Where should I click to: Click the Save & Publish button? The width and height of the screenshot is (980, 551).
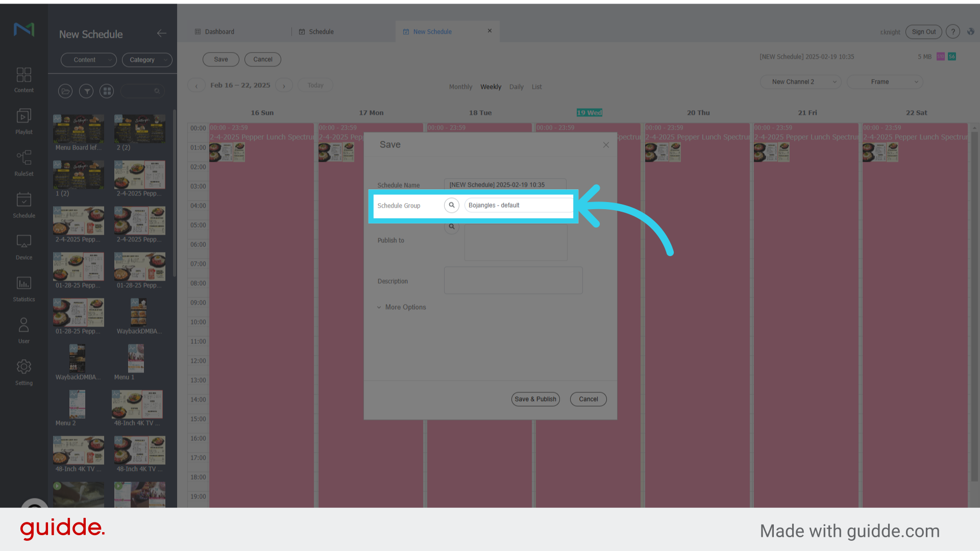point(535,399)
